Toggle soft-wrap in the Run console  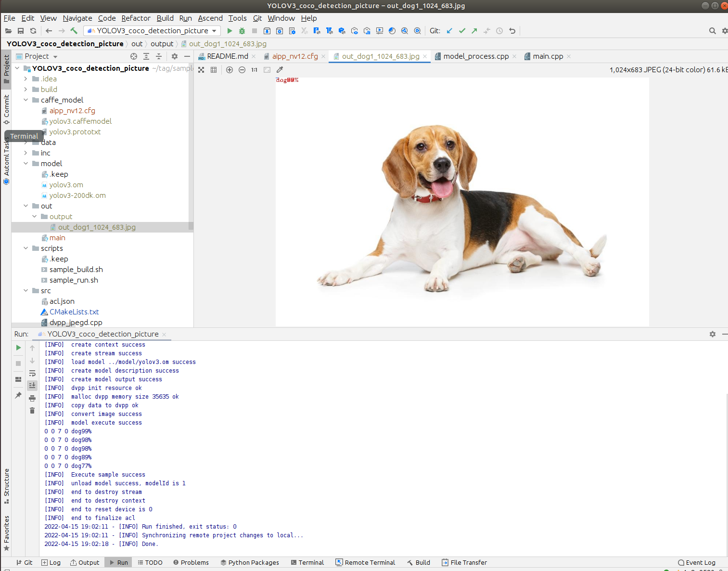(x=32, y=373)
